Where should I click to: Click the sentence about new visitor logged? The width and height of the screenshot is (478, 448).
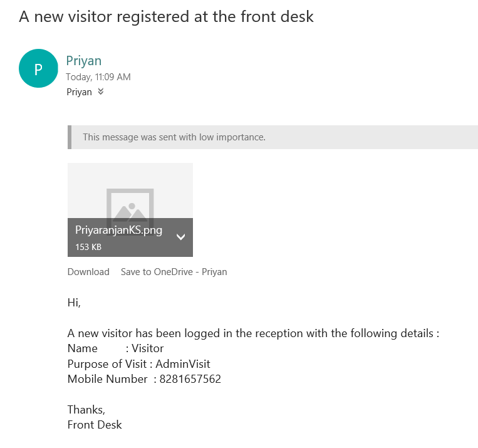pyautogui.click(x=253, y=333)
